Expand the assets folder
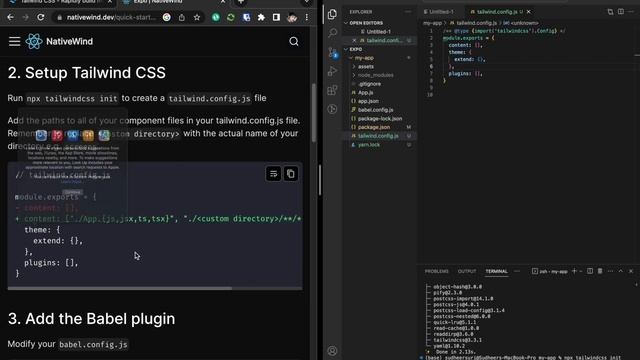This screenshot has width=640, height=360. point(366,67)
